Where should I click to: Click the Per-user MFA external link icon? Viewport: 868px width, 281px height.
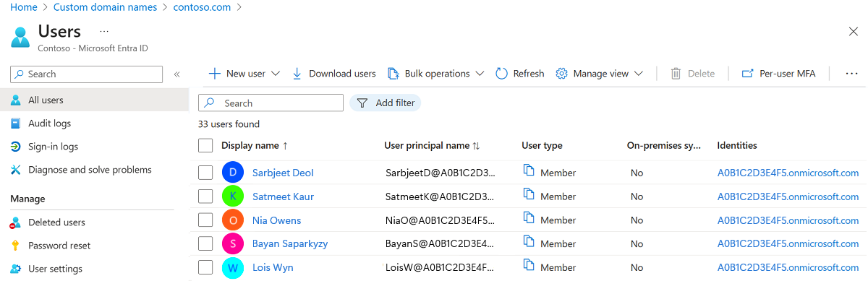pyautogui.click(x=748, y=74)
